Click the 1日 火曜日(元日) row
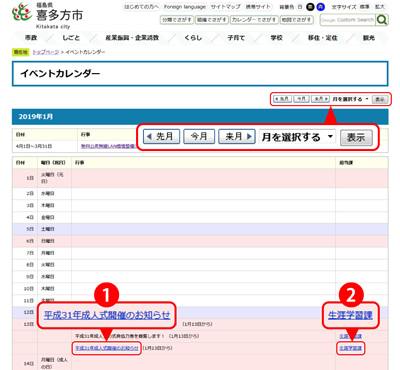Image resolution: width=400 pixels, height=370 pixels. pos(200,178)
